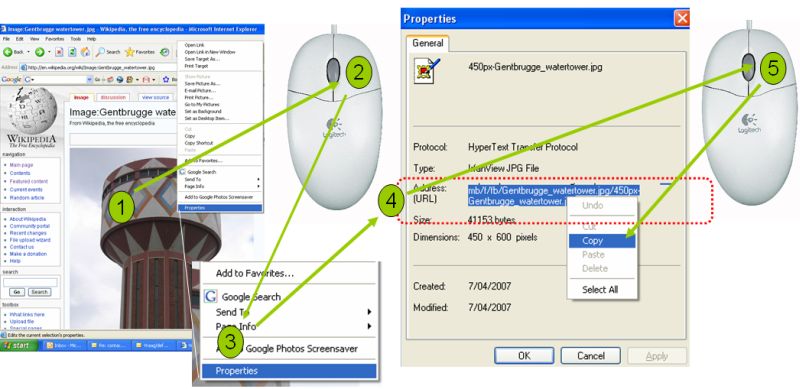Open the Help menu in menu bar
The height and width of the screenshot is (389, 800).
[91, 39]
